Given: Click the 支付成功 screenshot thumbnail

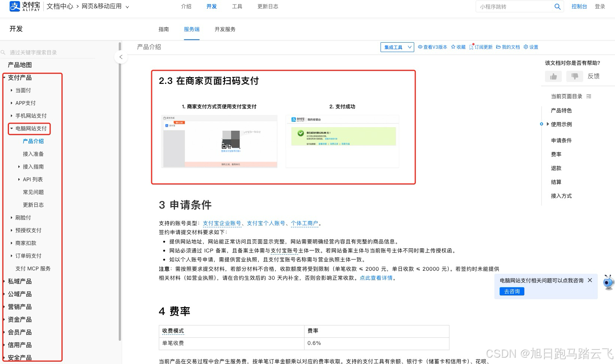Looking at the screenshot, I should (x=342, y=141).
